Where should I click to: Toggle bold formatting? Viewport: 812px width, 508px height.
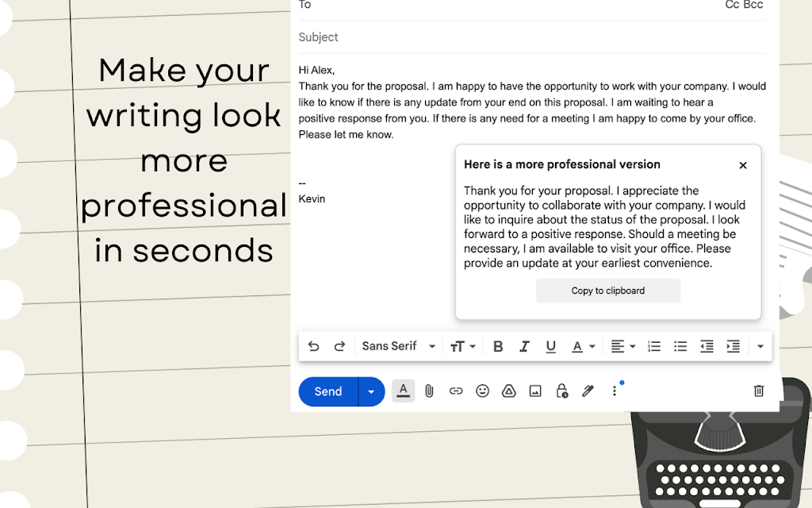click(x=498, y=346)
